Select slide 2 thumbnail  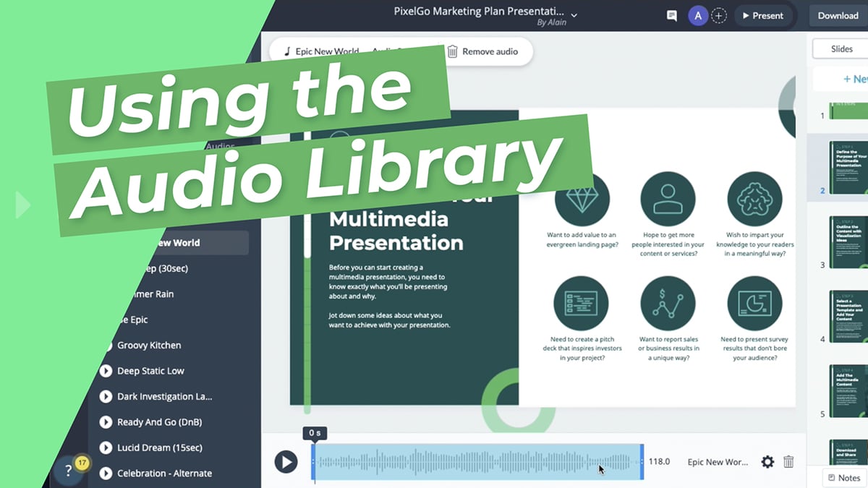pos(848,168)
